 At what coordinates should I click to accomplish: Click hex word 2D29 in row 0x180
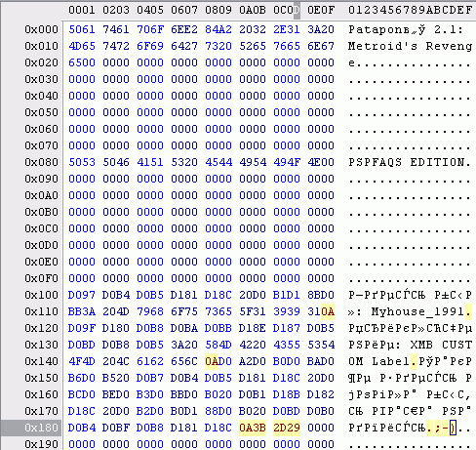coord(287,428)
